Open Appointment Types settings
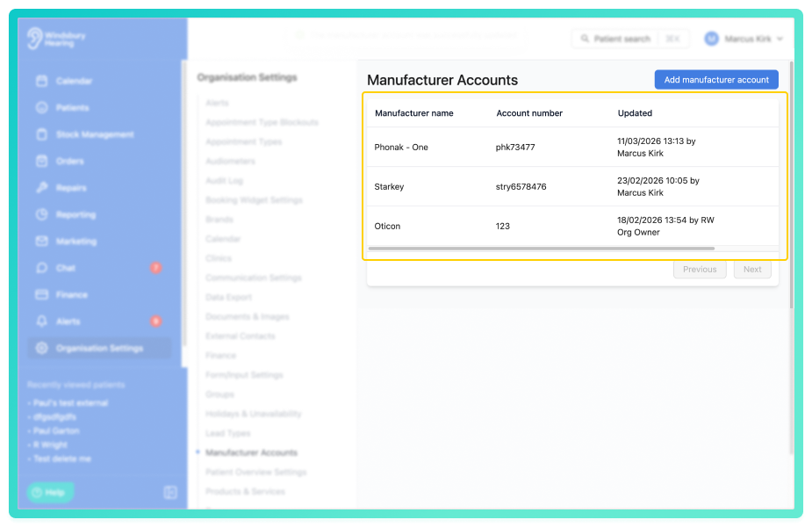The height and width of the screenshot is (527, 812). (x=243, y=142)
